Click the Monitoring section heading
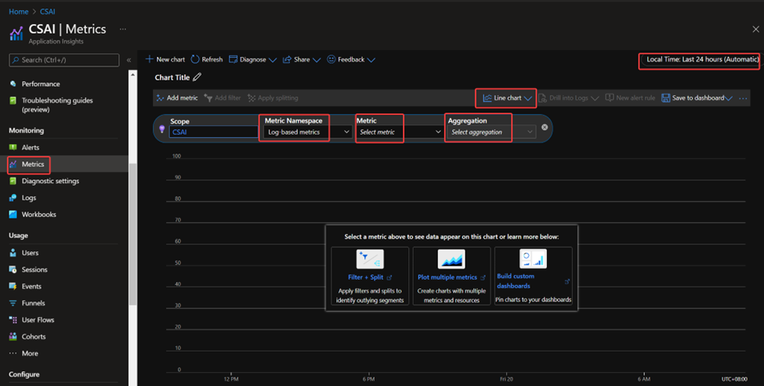 coord(26,131)
